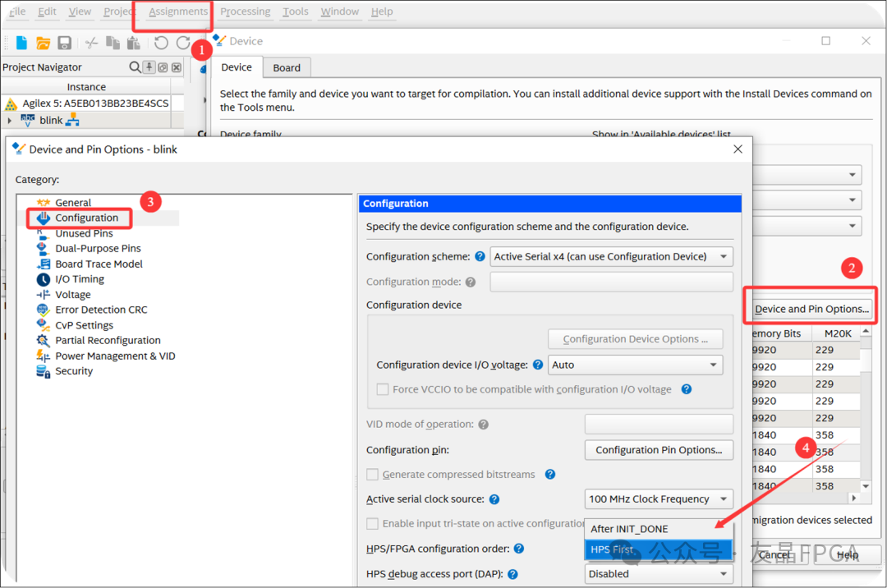Screen dimensions: 887x588
Task: Open HPS debug access port dropdown
Action: click(x=659, y=574)
